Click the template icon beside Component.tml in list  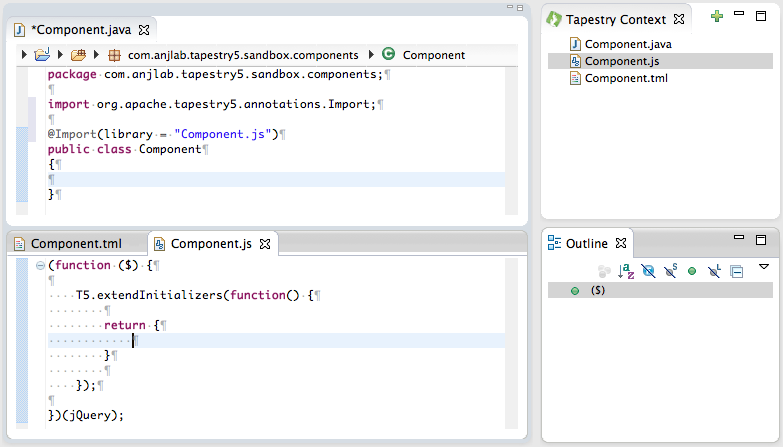pos(575,78)
